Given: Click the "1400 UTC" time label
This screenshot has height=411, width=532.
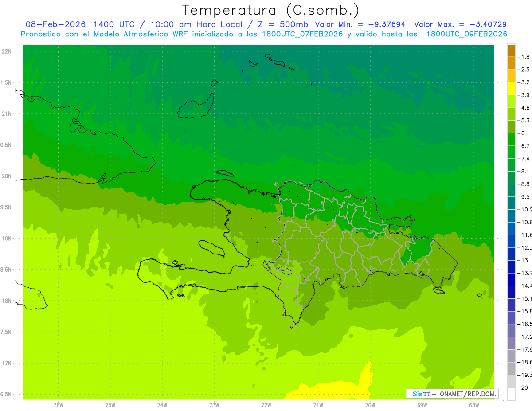Looking at the screenshot, I should click(x=114, y=24).
